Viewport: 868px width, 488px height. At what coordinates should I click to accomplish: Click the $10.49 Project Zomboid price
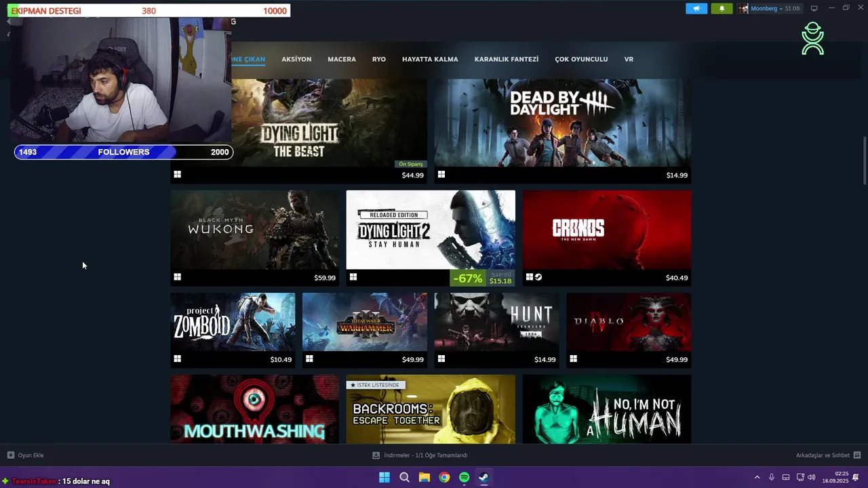click(281, 360)
